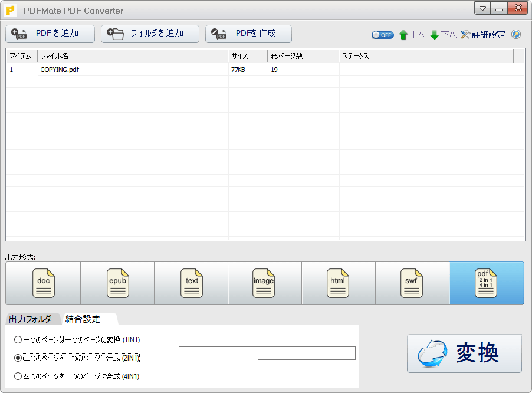Select the epub output format
This screenshot has width=532, height=393.
coord(117,283)
